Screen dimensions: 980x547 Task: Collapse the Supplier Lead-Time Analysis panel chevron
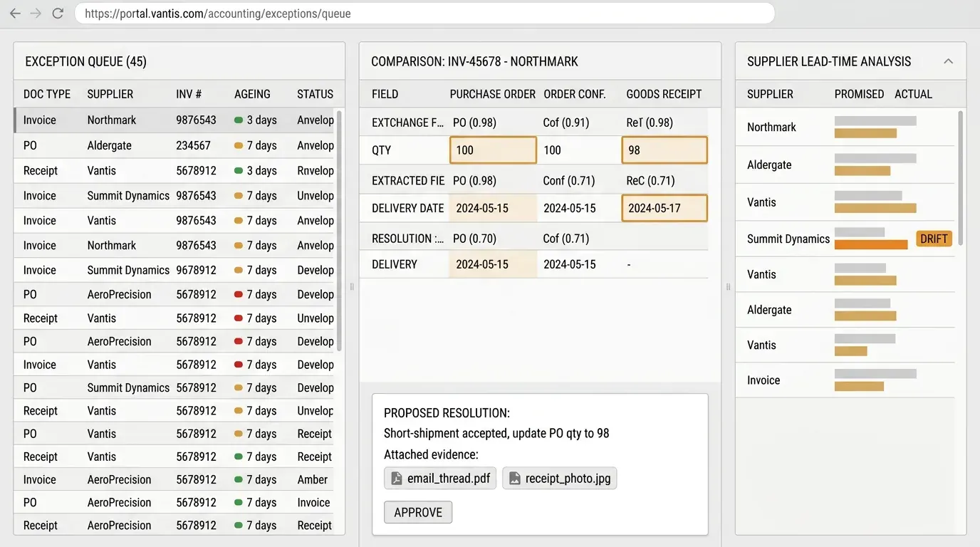[x=948, y=61]
